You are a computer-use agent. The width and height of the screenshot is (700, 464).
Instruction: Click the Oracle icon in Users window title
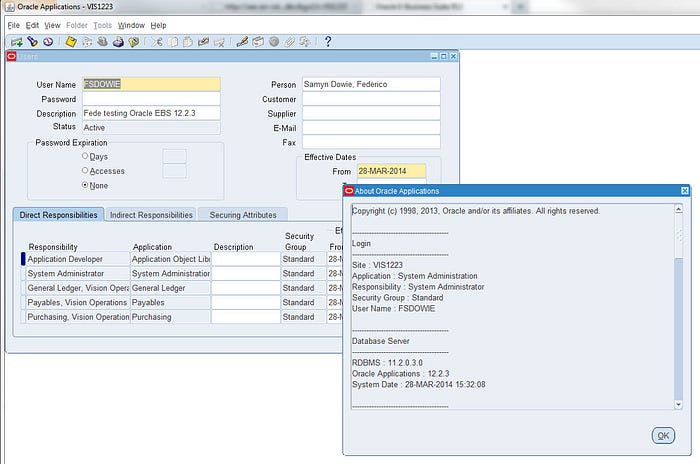(12, 56)
